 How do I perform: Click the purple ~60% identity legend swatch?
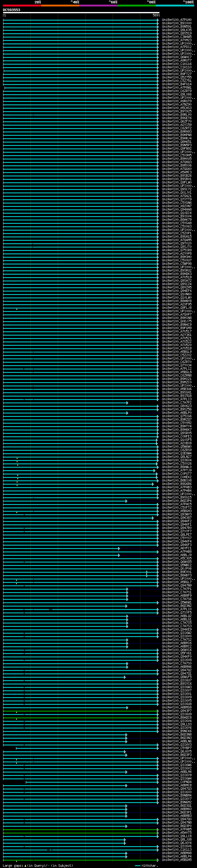click(98, 6)
